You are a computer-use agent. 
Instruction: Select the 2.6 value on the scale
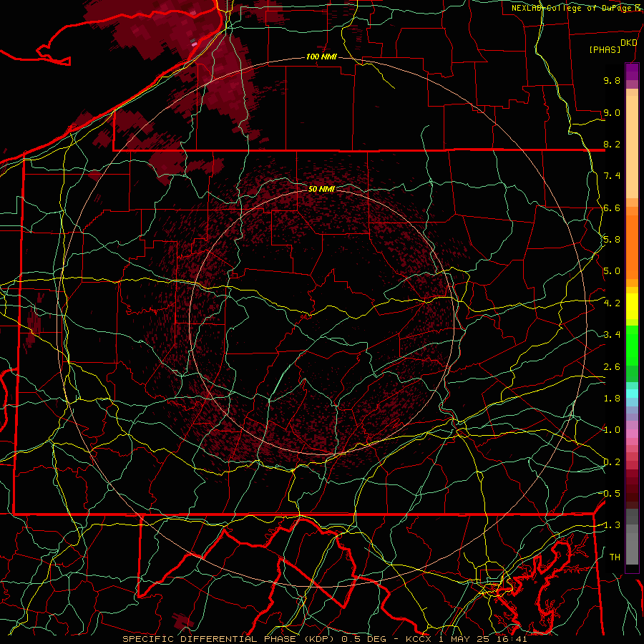point(612,367)
